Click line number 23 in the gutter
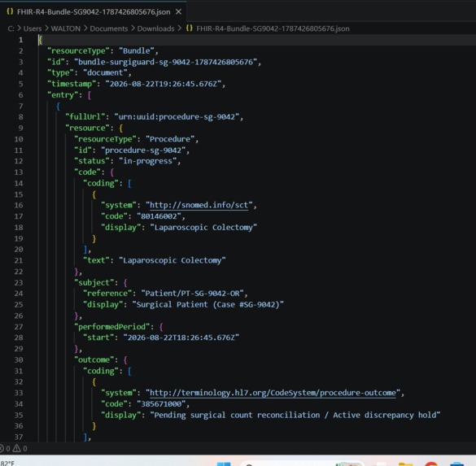476x466 pixels. pyautogui.click(x=19, y=282)
